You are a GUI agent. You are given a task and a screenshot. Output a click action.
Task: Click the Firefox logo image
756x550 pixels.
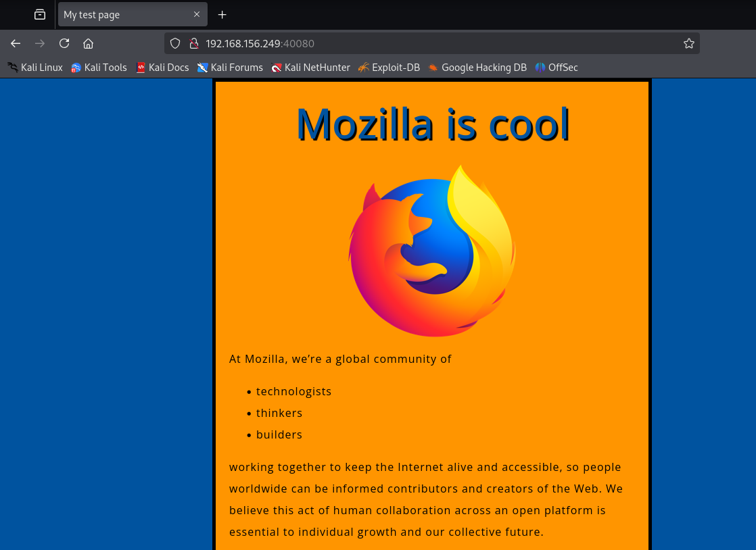432,251
